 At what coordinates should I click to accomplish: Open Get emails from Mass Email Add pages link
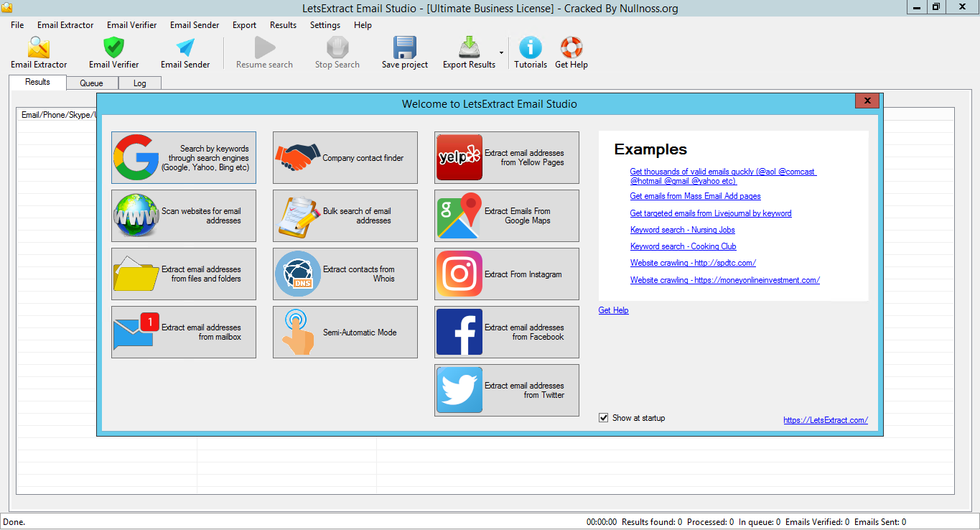click(695, 196)
